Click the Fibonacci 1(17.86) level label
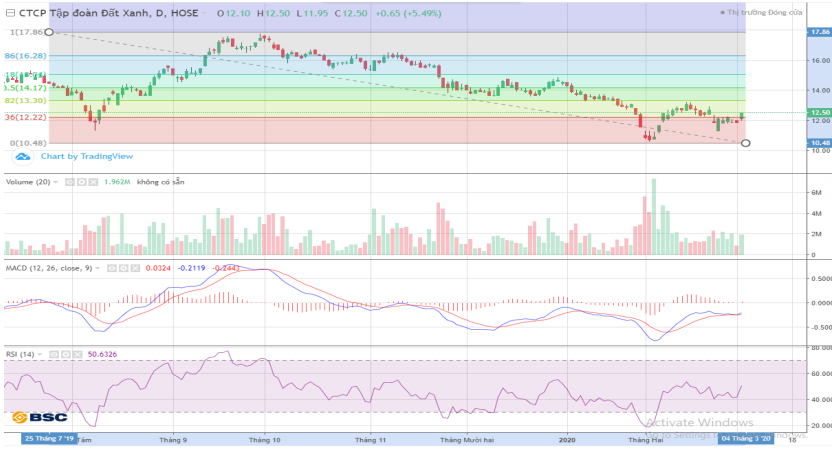The width and height of the screenshot is (832, 451). click(26, 32)
